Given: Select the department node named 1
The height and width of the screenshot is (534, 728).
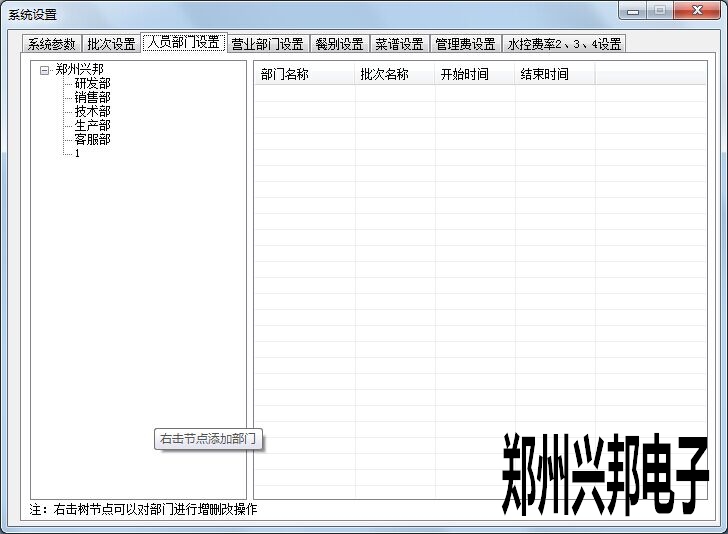Looking at the screenshot, I should (77, 153).
